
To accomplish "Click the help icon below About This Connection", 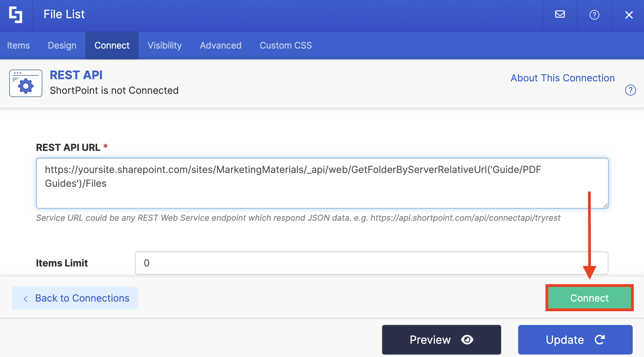I will coord(630,90).
